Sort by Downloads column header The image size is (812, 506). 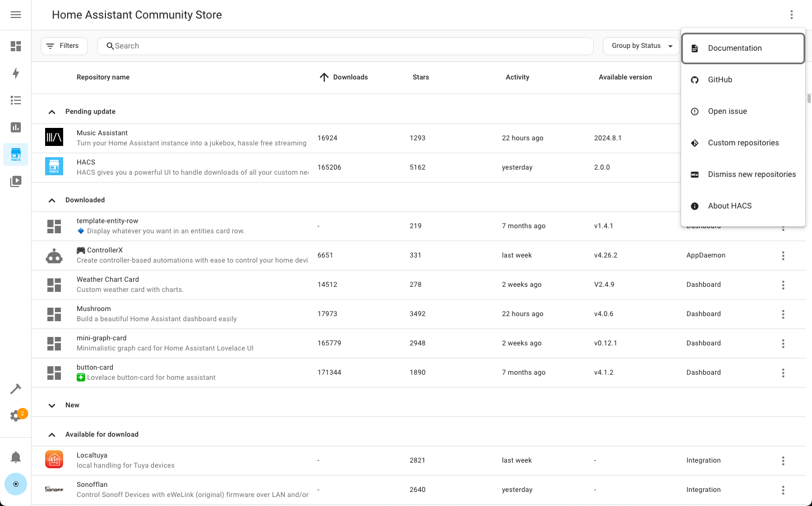(x=343, y=77)
